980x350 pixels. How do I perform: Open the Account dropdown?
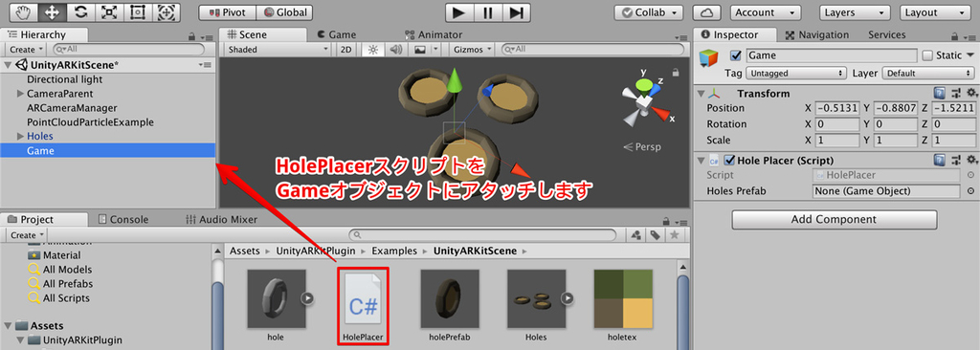click(766, 12)
